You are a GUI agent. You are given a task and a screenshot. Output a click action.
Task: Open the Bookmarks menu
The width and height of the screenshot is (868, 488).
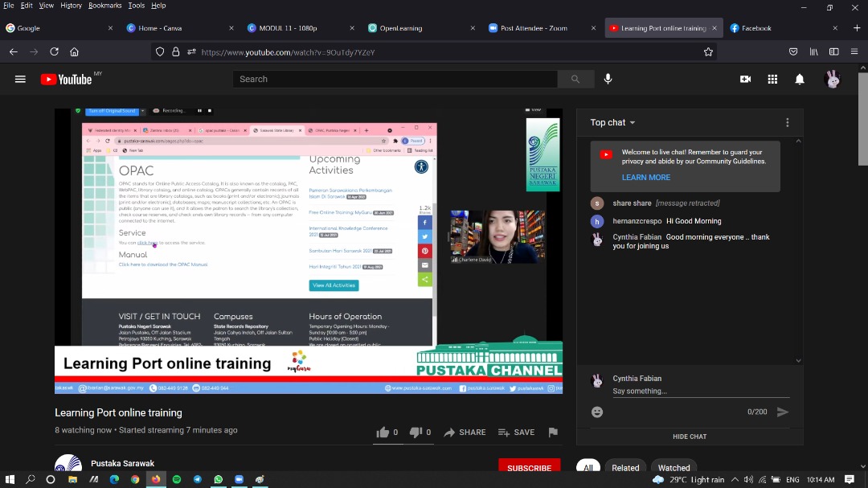click(x=104, y=6)
